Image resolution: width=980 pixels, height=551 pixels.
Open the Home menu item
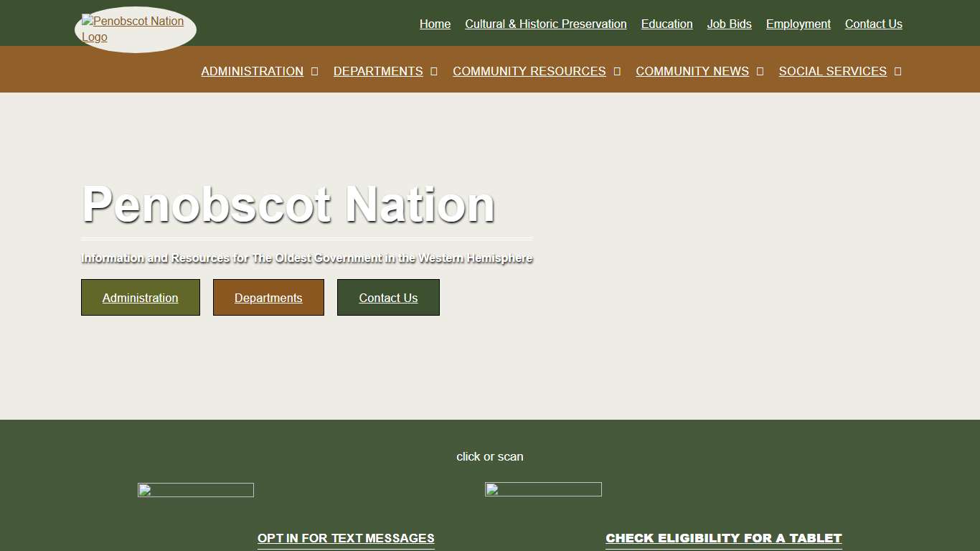coord(435,24)
